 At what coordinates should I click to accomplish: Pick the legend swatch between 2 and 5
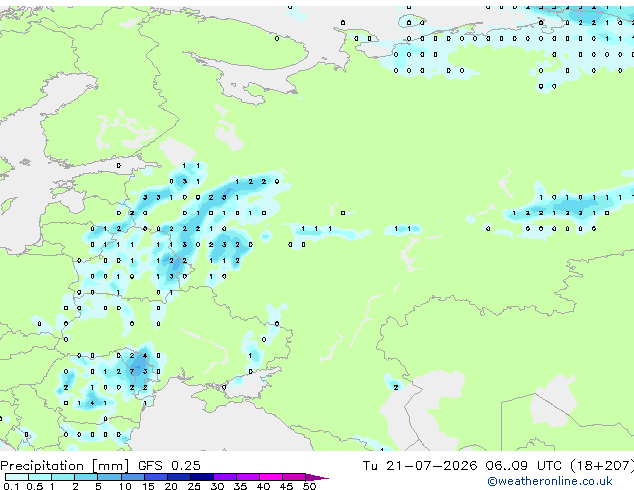tap(86, 477)
